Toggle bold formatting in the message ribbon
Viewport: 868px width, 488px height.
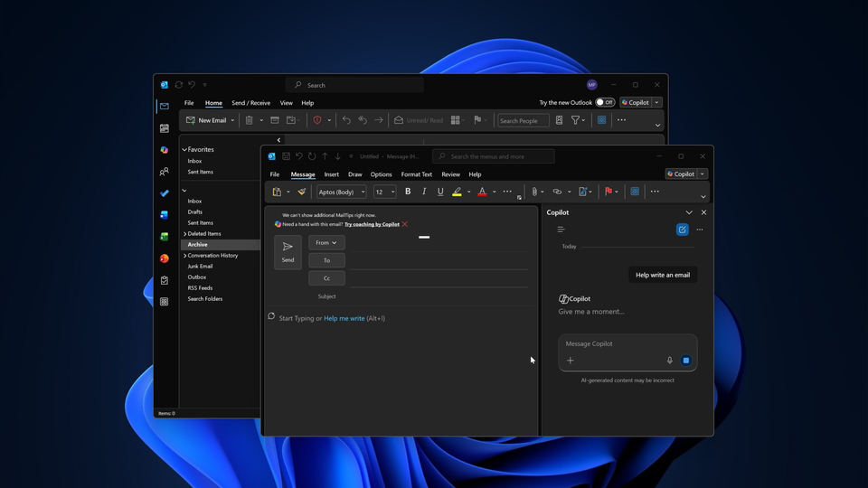click(x=408, y=192)
